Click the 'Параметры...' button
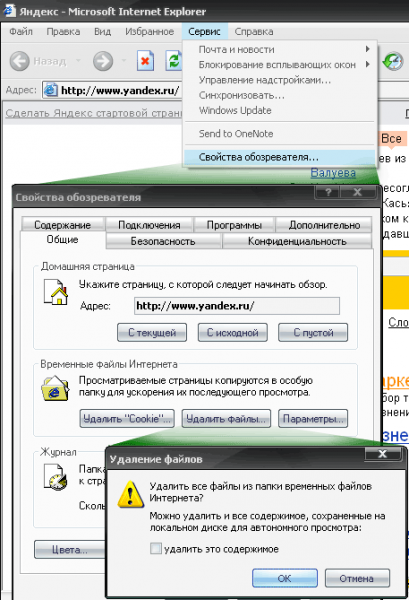 point(313,419)
